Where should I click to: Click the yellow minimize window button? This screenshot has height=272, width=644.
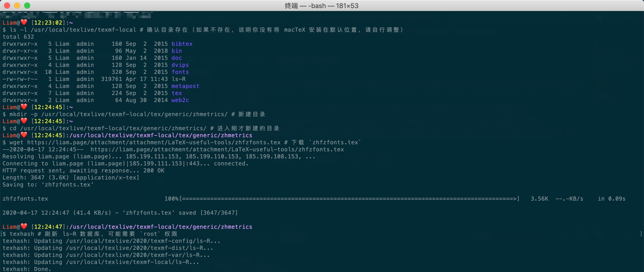click(x=17, y=6)
